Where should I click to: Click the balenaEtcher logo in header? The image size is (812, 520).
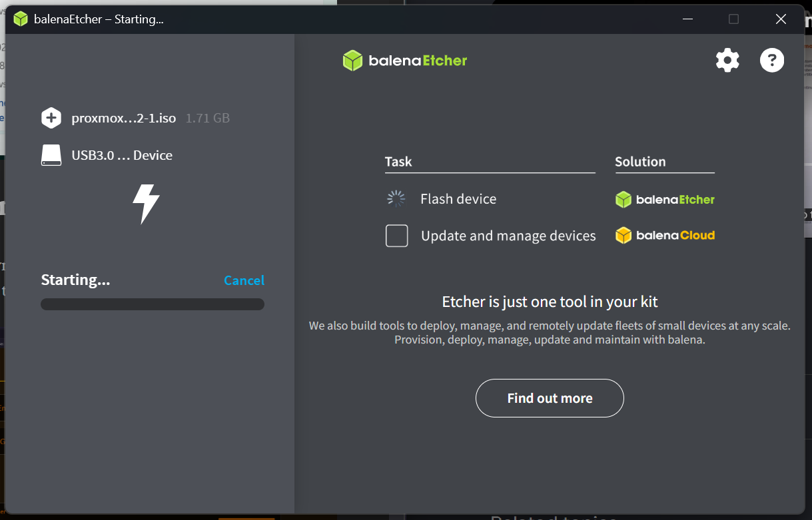click(x=405, y=61)
